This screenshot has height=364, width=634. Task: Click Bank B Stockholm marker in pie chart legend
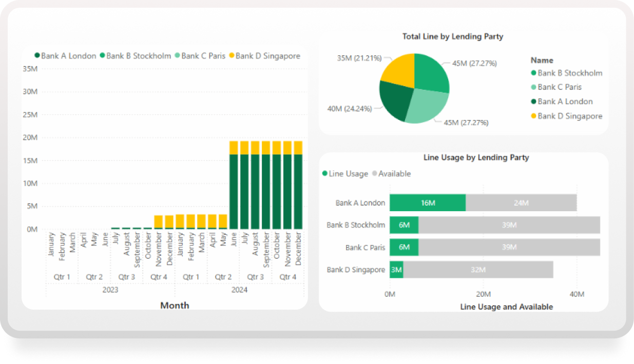[x=533, y=73]
